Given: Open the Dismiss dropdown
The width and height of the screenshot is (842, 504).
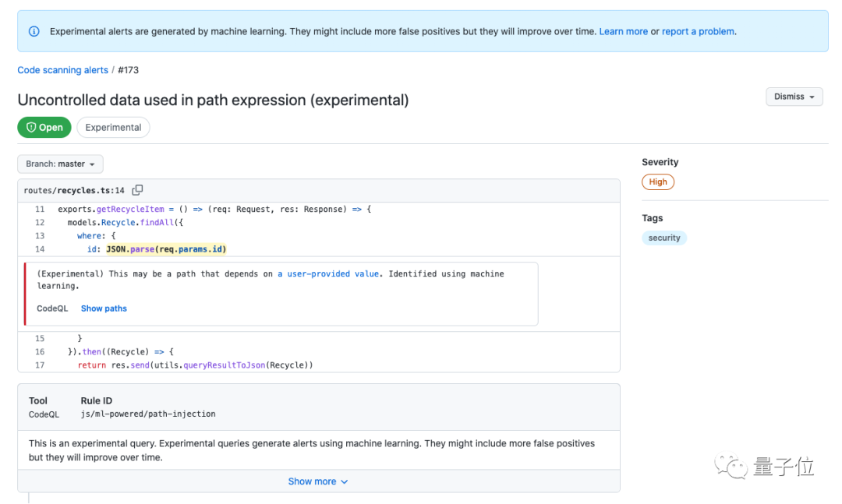Looking at the screenshot, I should click(794, 97).
